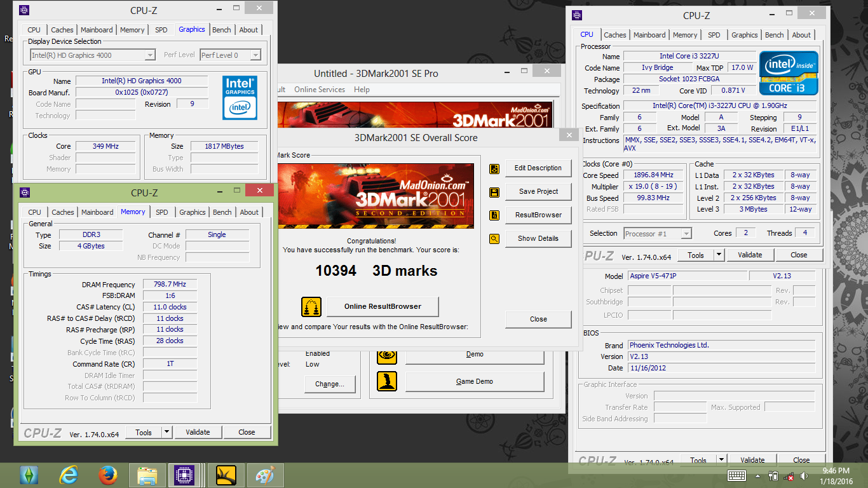The height and width of the screenshot is (488, 868).
Task: Open Paint from the taskbar
Action: (x=265, y=475)
